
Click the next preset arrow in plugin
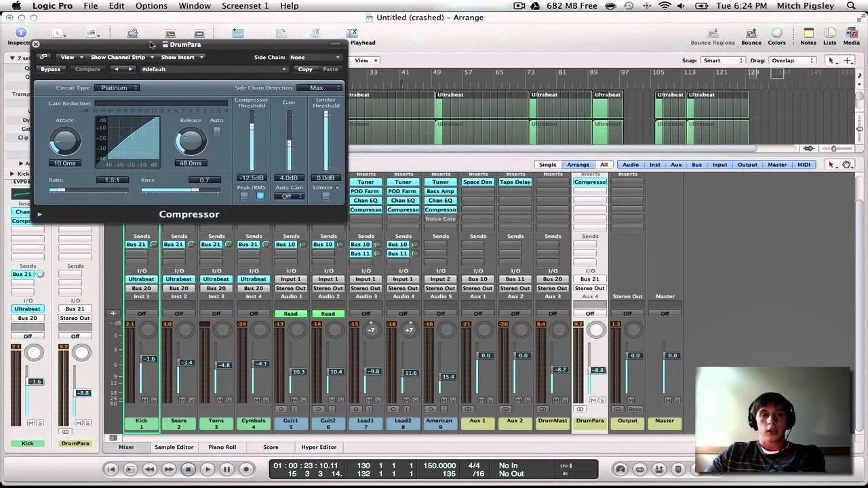click(130, 69)
